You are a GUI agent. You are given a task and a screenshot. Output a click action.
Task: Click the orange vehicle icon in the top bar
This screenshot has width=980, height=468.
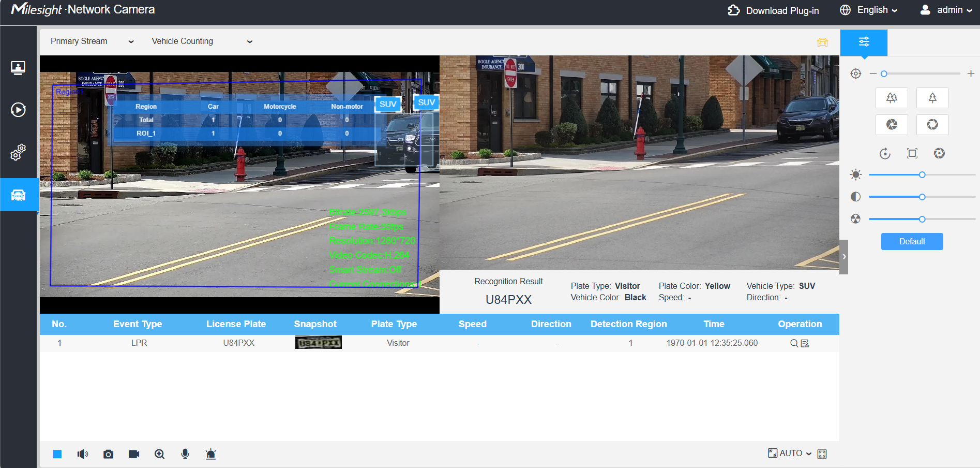tap(822, 42)
